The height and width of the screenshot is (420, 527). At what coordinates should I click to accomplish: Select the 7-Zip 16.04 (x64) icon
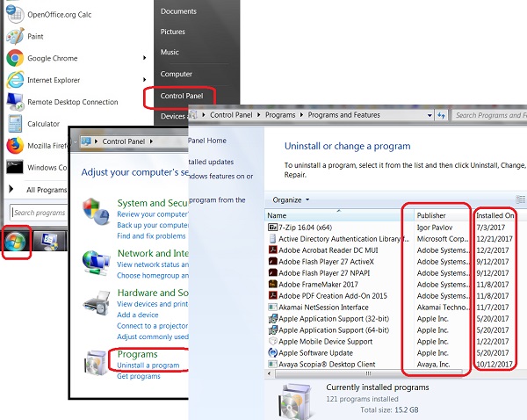click(x=272, y=228)
